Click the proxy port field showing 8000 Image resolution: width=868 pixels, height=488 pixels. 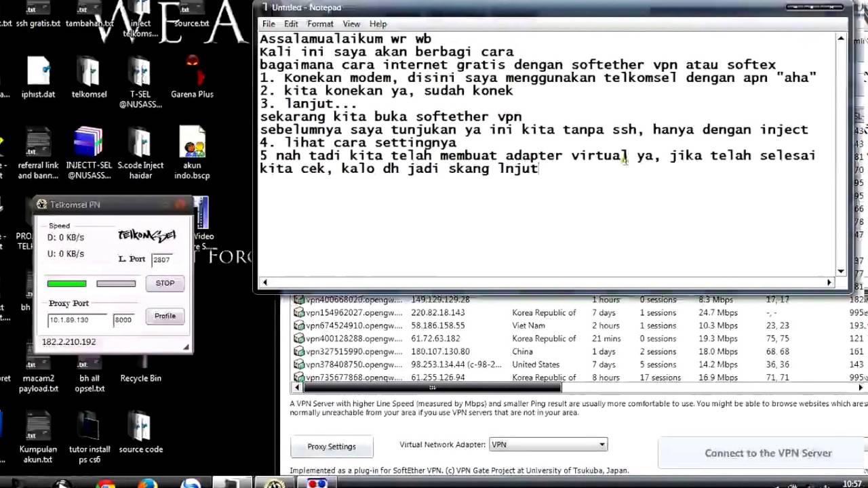tap(123, 319)
